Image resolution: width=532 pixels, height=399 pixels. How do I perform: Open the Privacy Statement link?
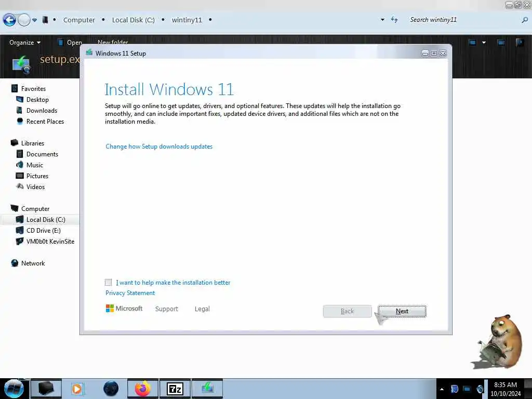pyautogui.click(x=130, y=293)
